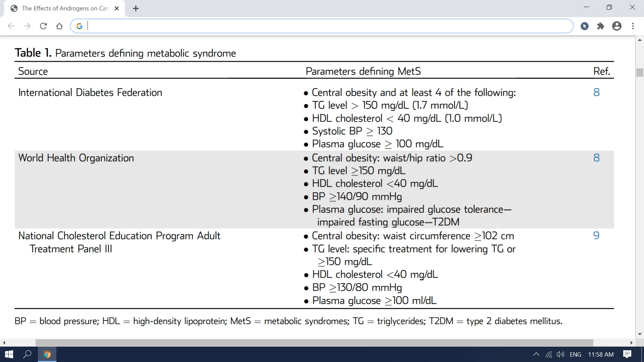Open the Windows Start menu

9,354
